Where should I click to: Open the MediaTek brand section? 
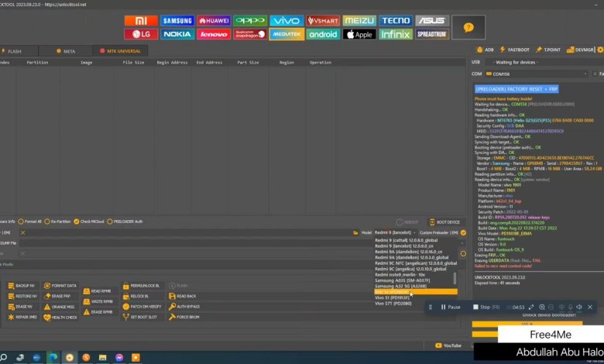pos(286,35)
